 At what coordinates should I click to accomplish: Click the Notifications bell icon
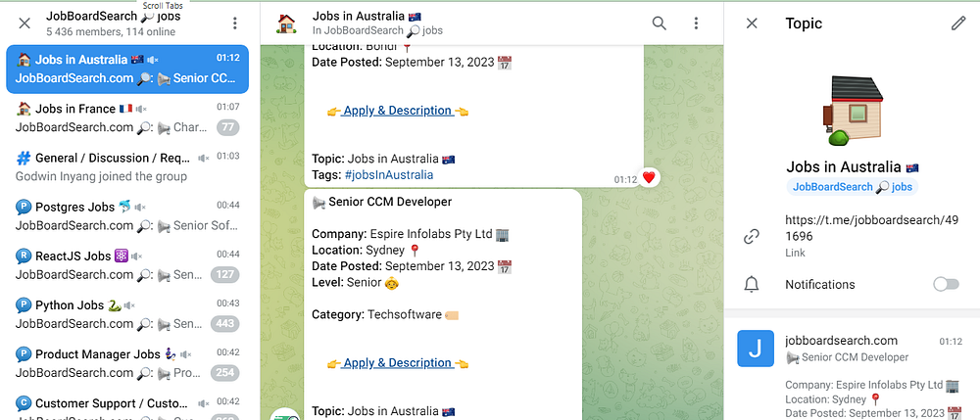coord(752,285)
